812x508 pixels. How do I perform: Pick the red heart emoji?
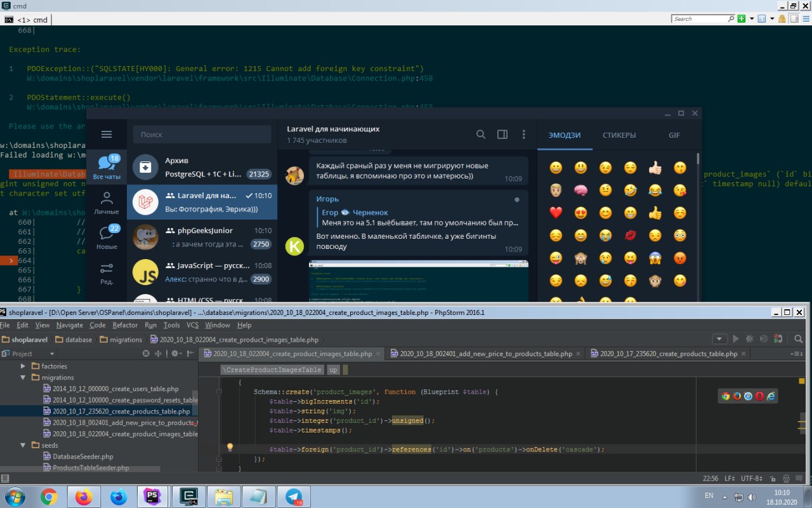tap(556, 212)
